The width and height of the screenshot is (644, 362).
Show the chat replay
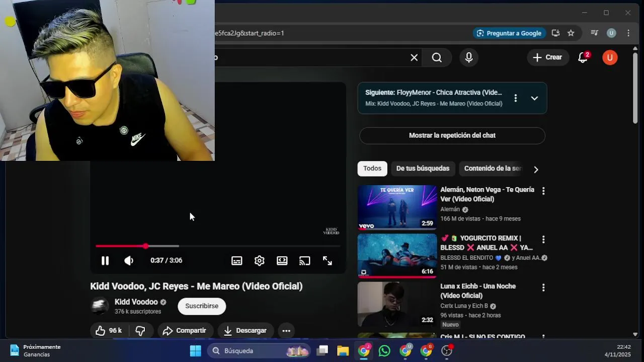pos(452,135)
